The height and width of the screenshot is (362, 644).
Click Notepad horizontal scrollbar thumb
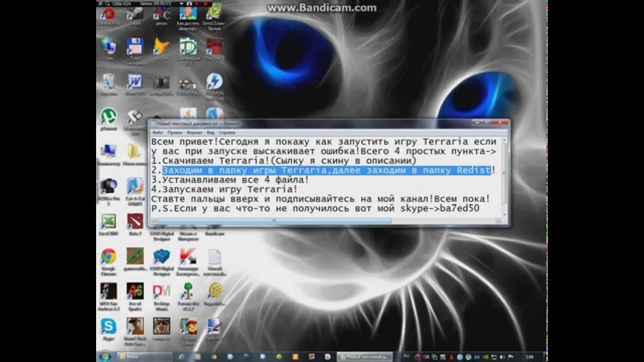pyautogui.click(x=275, y=220)
